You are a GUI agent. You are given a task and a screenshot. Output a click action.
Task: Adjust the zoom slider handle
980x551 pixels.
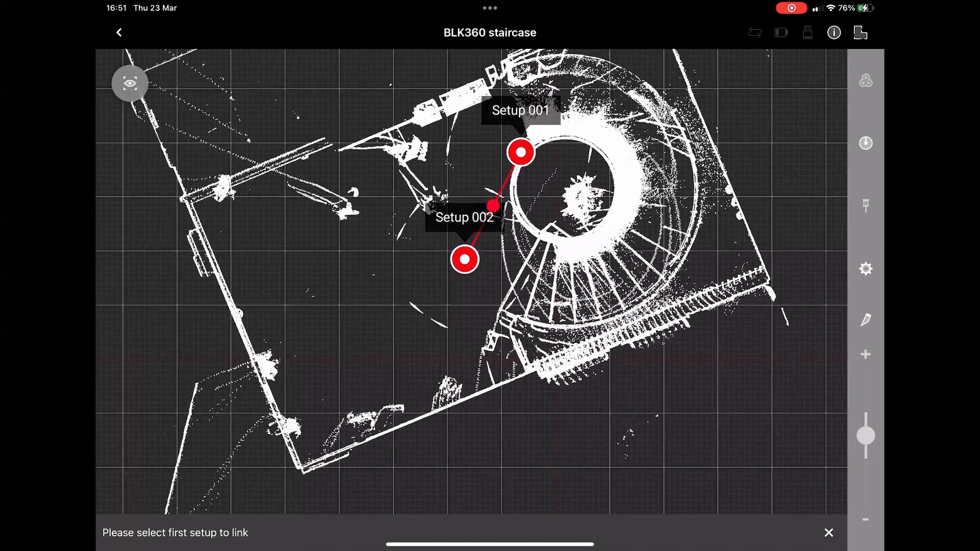click(x=866, y=436)
